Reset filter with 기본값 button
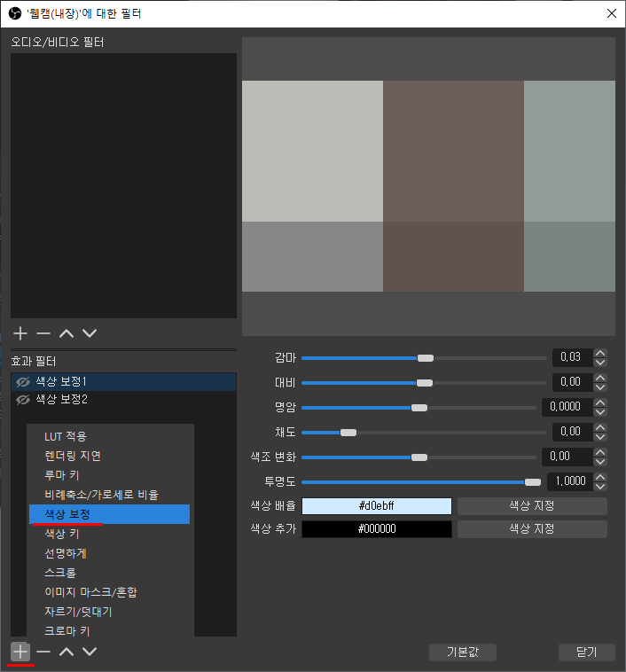Image resolution: width=626 pixels, height=672 pixels. click(463, 652)
